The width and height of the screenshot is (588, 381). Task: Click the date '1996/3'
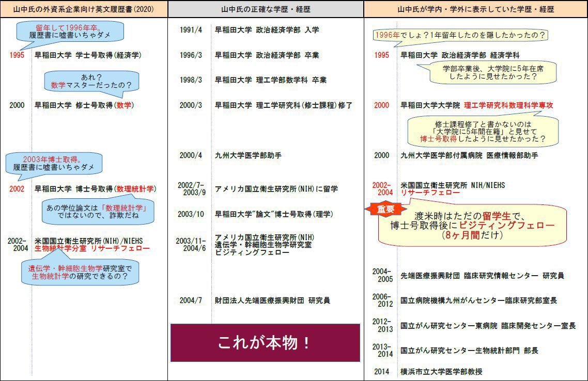pos(191,55)
